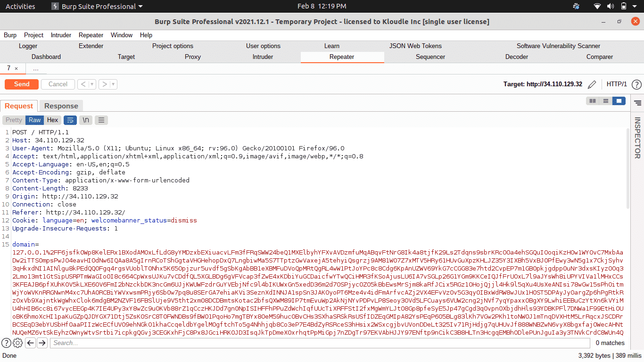Select Raw view mode
Image resolution: width=644 pixels, height=362 pixels.
point(35,120)
